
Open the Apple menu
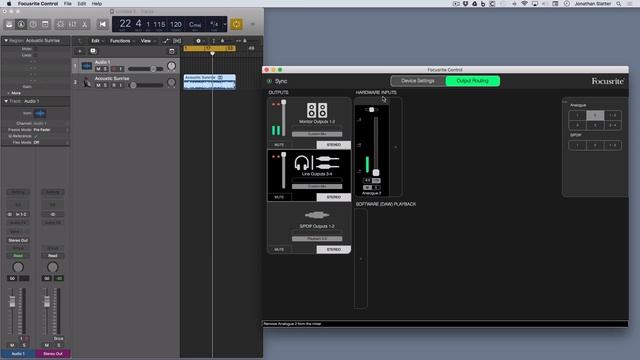point(9,4)
